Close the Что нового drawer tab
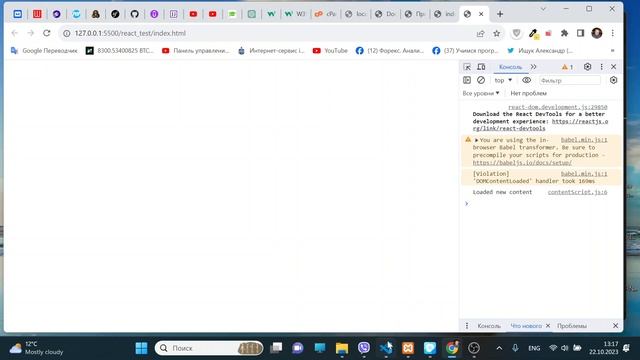Screen dimensions: 640x360 click(548, 326)
